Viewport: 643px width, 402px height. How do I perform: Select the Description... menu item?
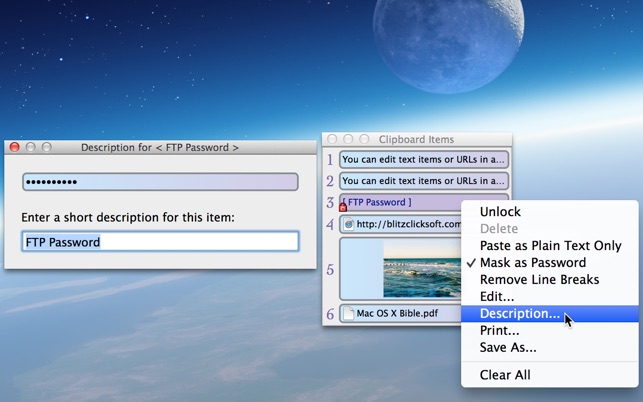pyautogui.click(x=520, y=313)
